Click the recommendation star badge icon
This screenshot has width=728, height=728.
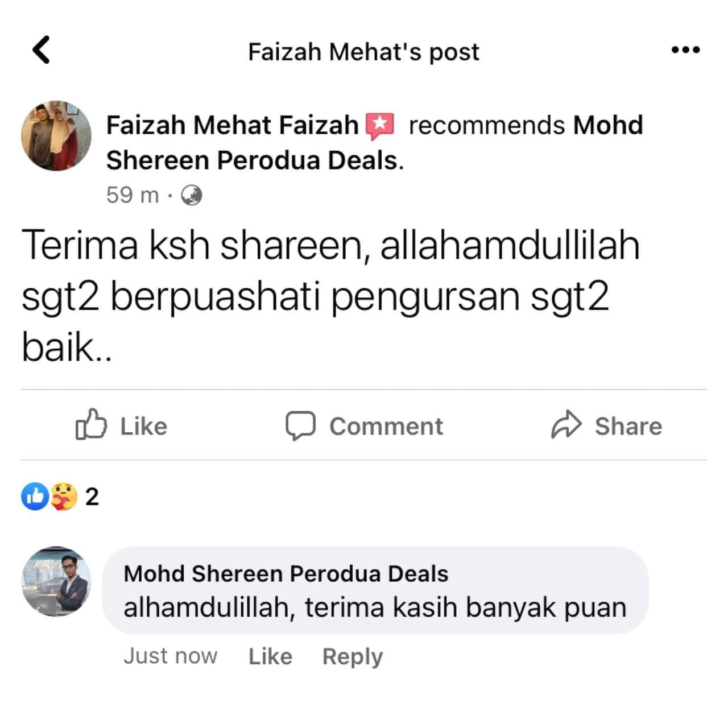click(380, 126)
